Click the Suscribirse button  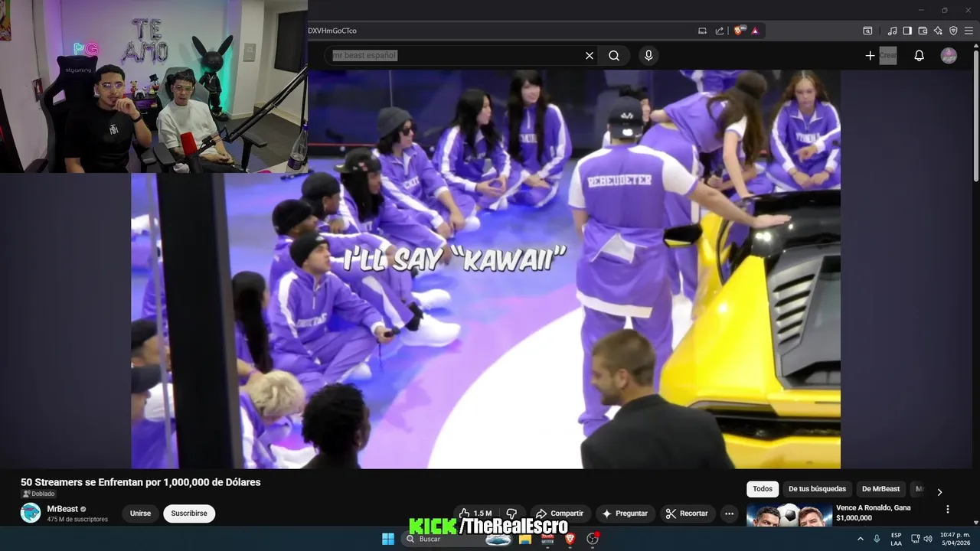tap(189, 514)
